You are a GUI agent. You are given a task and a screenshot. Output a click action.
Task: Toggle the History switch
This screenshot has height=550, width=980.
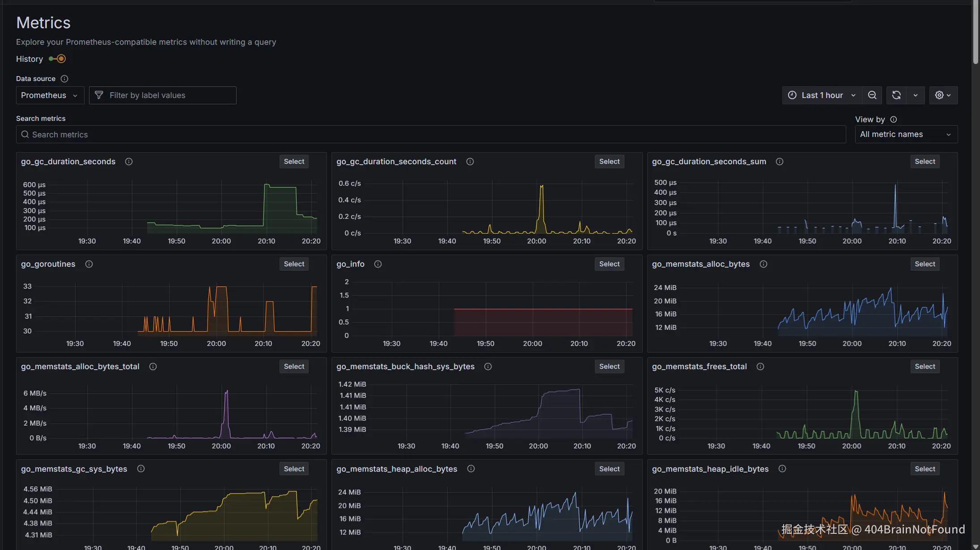tap(58, 59)
